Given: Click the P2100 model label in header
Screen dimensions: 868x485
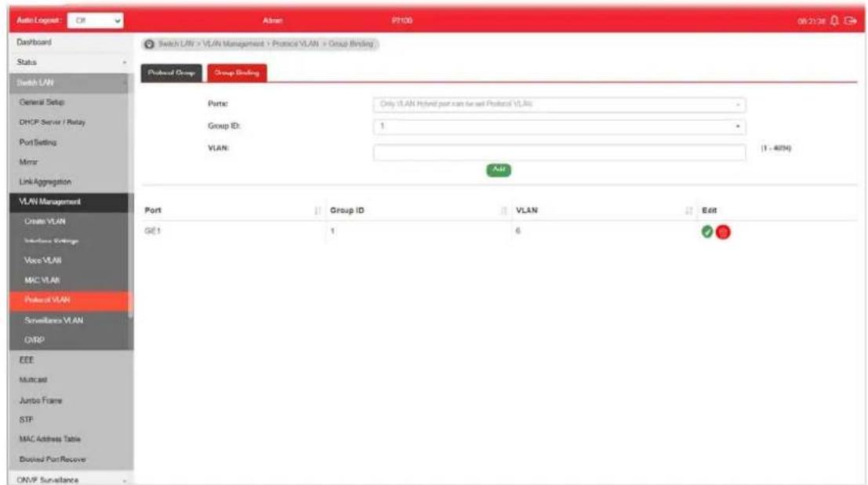Looking at the screenshot, I should 402,20.
